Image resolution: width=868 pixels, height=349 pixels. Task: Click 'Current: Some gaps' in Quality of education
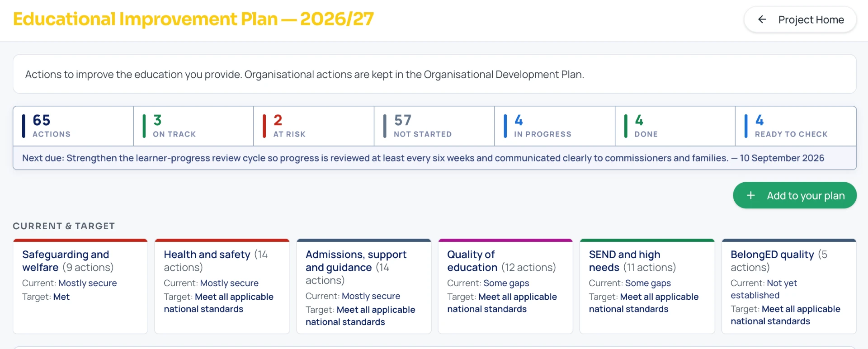[x=488, y=283]
